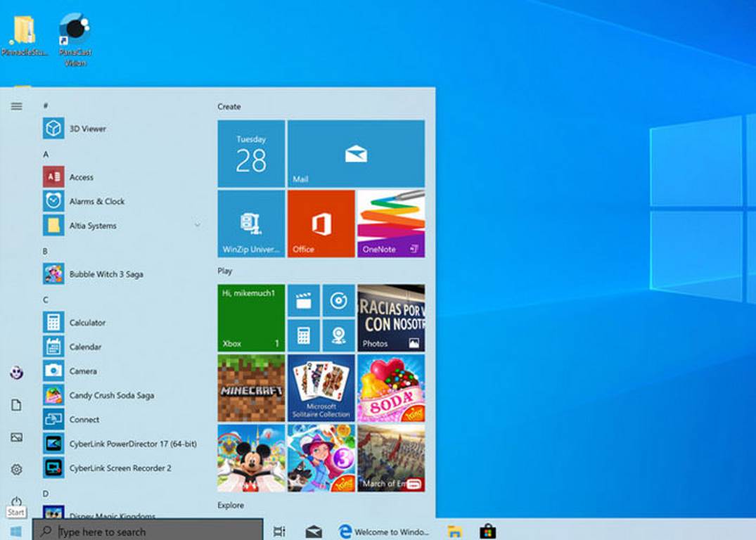Open Microsoft Store on the taskbar
Image resolution: width=756 pixels, height=540 pixels.
pyautogui.click(x=487, y=532)
